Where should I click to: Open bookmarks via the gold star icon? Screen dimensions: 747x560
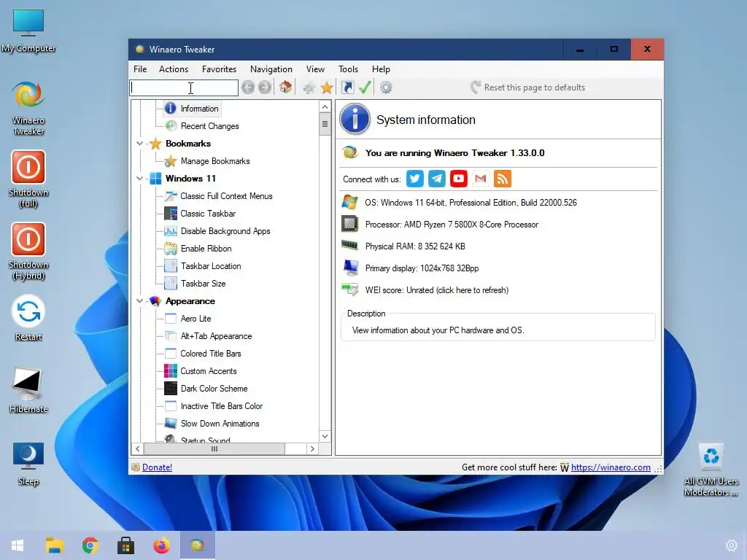pyautogui.click(x=327, y=87)
